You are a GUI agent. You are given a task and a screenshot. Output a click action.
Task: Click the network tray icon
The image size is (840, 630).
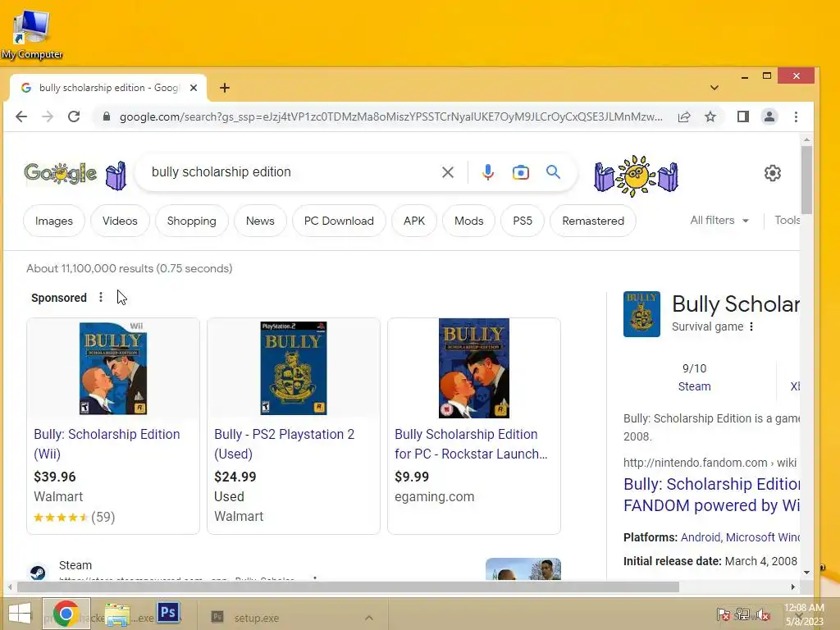pos(742,614)
